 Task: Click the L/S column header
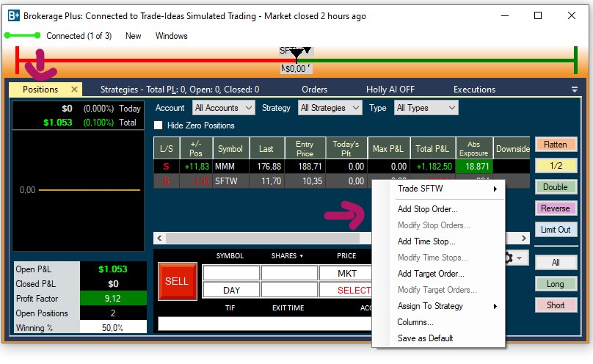(x=167, y=148)
